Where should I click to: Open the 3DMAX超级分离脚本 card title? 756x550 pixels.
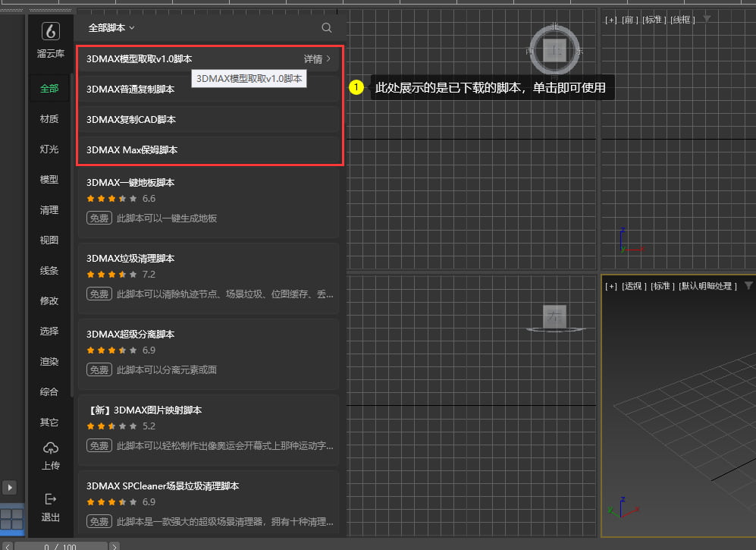pyautogui.click(x=130, y=335)
